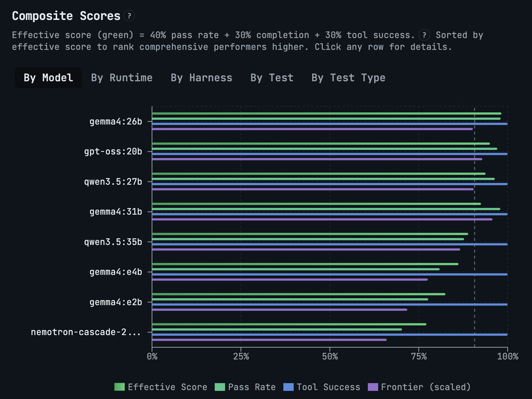Click qwen3.5:35b purple Frontier bar
Screen dimensions: 532x399
[x=306, y=249]
